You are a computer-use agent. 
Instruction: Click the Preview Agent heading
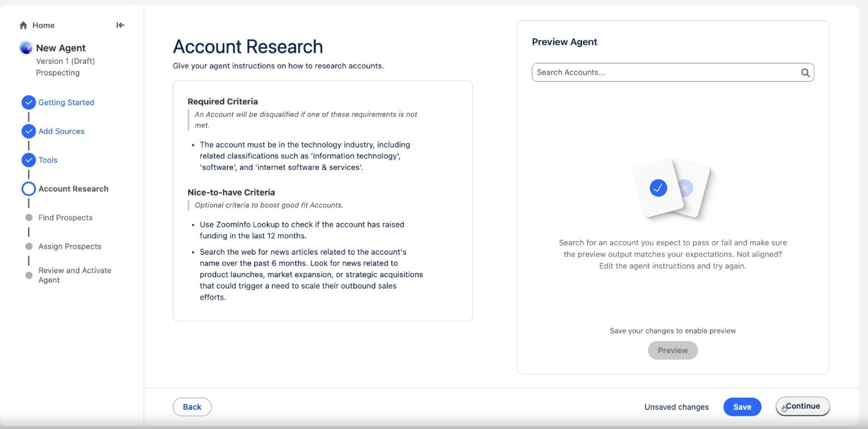coord(564,42)
